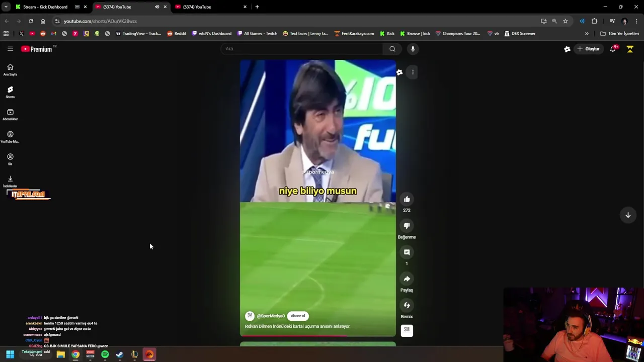Image resolution: width=644 pixels, height=362 pixels.
Task: Expand the bookmarks overflow chevron
Action: point(587,34)
